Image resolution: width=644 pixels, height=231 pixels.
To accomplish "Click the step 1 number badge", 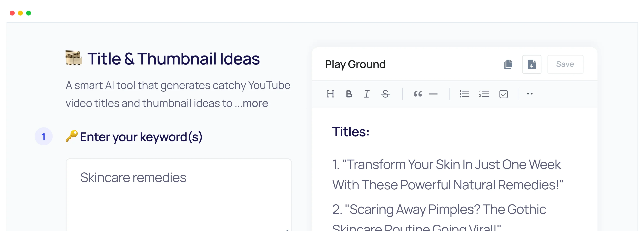I will point(44,137).
